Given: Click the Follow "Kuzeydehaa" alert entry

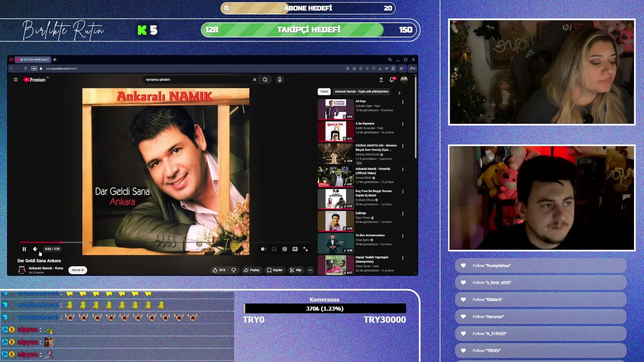Looking at the screenshot, I should [x=541, y=265].
